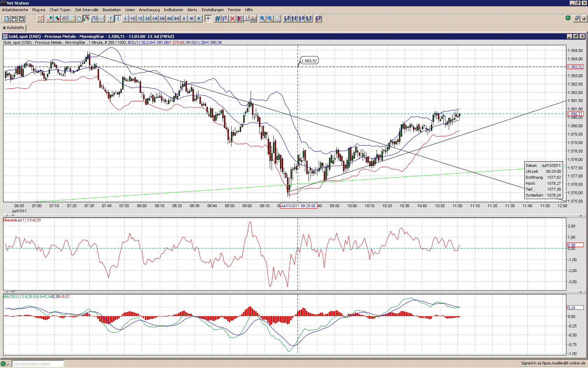Create a new document from the toolbar
The image size is (588, 368).
(7, 19)
